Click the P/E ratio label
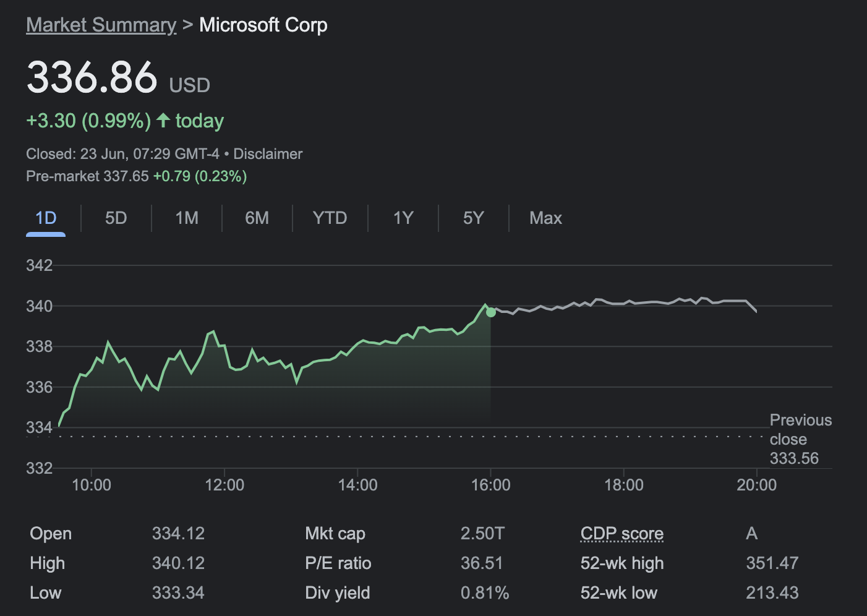 338,563
